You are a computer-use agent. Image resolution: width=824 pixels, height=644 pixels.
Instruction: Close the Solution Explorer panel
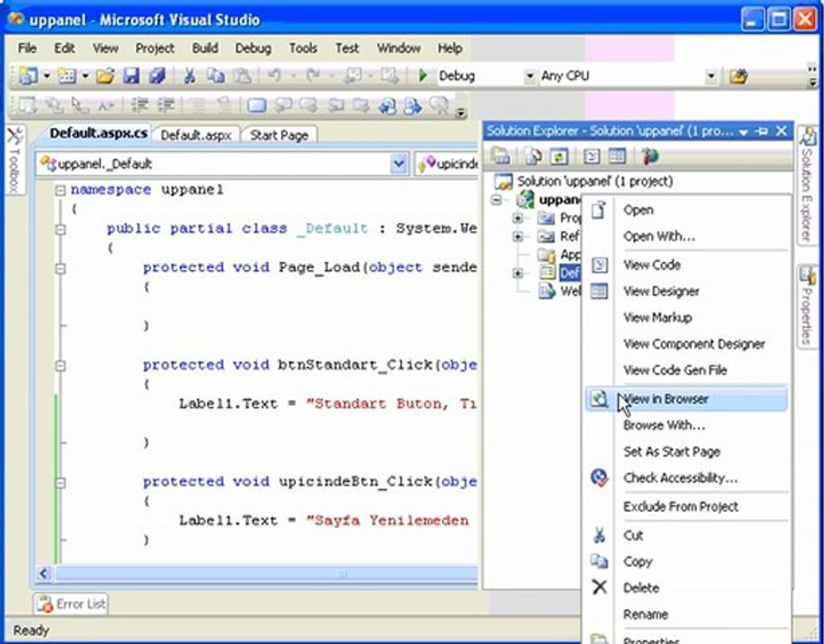781,131
